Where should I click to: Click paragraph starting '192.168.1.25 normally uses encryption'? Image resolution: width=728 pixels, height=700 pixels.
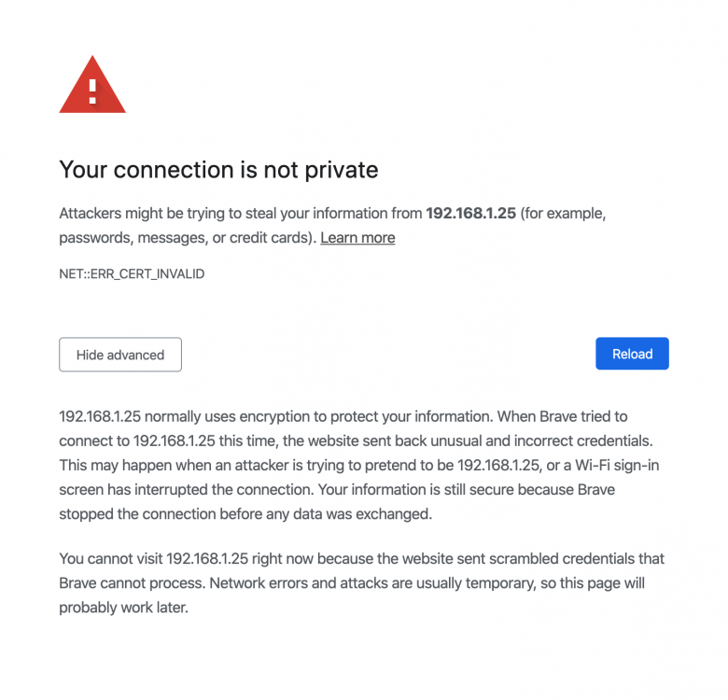pyautogui.click(x=359, y=465)
